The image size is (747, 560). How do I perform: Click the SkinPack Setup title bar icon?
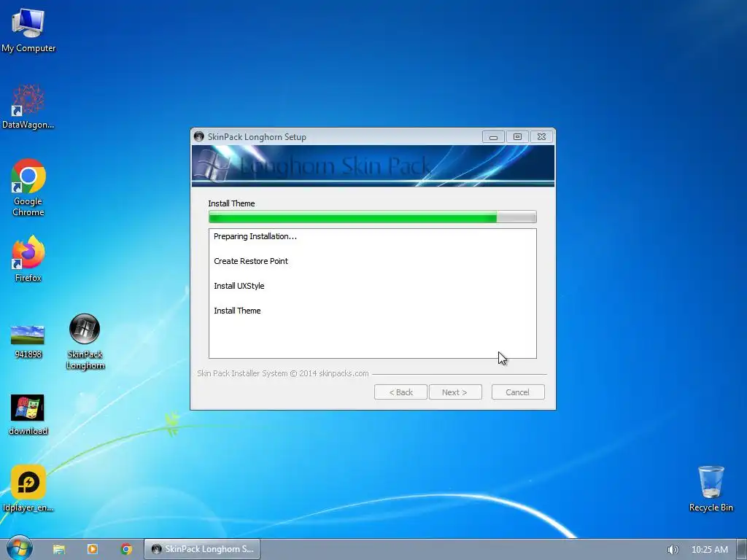(199, 136)
